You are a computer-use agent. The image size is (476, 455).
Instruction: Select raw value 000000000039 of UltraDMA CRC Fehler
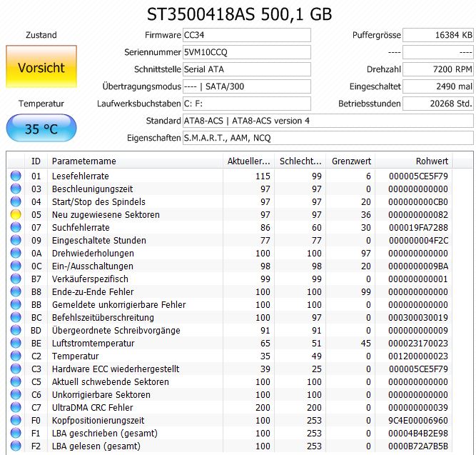[418, 407]
